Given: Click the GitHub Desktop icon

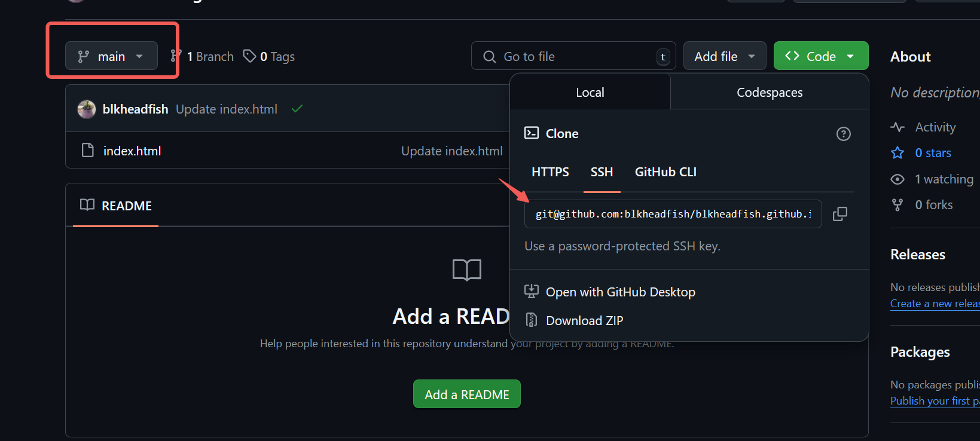Looking at the screenshot, I should pyautogui.click(x=532, y=292).
